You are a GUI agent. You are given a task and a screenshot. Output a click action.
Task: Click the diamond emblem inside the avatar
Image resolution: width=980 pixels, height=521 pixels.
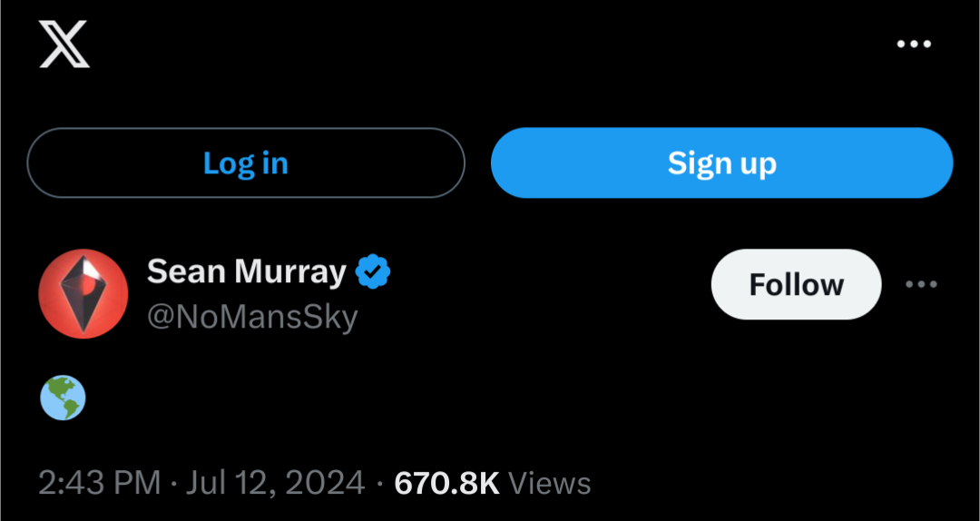(x=83, y=293)
